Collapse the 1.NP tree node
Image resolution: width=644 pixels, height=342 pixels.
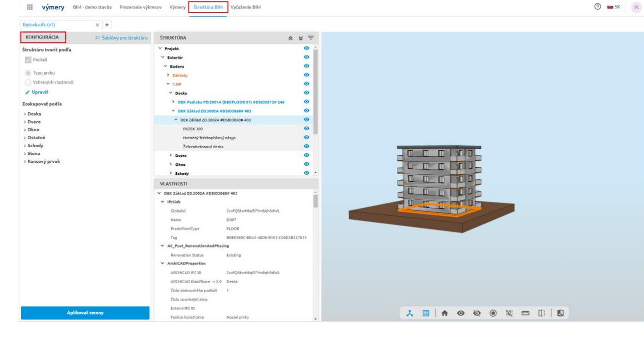pyautogui.click(x=168, y=84)
